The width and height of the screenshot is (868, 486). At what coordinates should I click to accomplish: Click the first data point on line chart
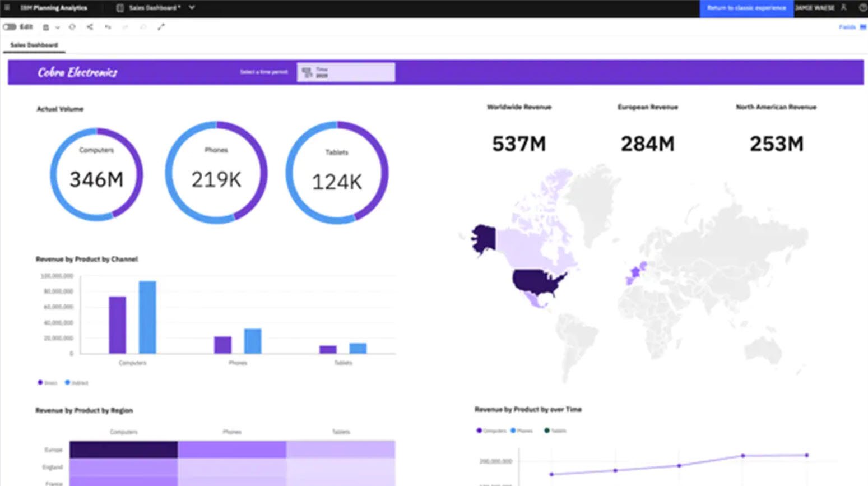(x=551, y=474)
